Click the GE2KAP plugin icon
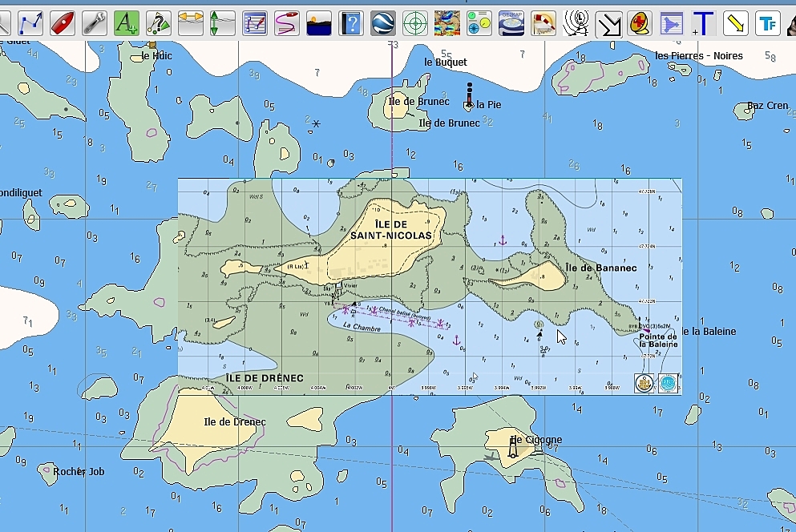Viewport: 796px width, 532px height. (x=511, y=23)
